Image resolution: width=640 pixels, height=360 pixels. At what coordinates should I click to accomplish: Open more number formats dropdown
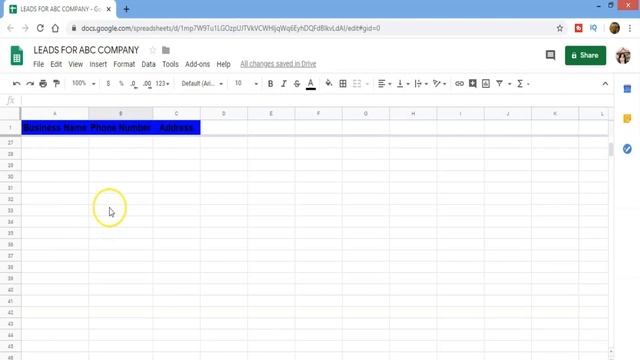[x=162, y=84]
